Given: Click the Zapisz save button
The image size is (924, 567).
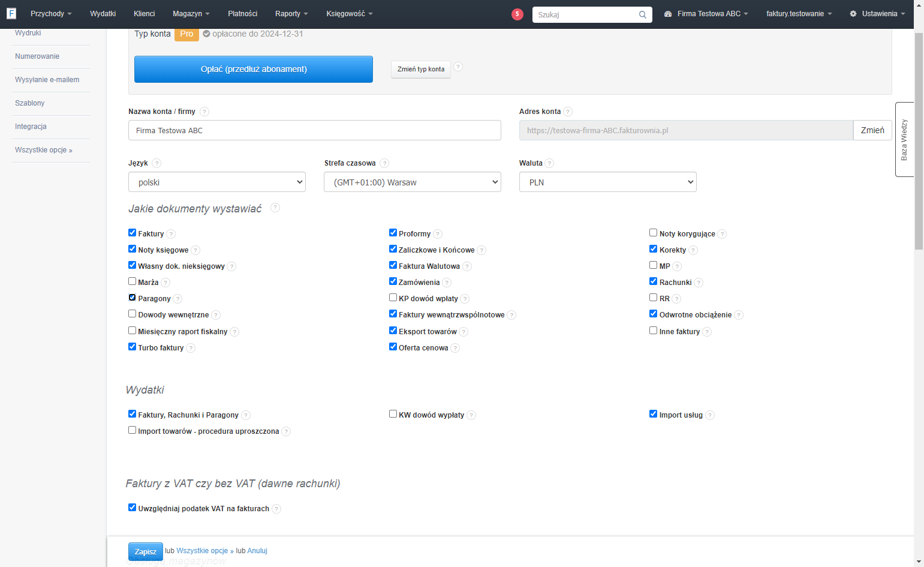Looking at the screenshot, I should [x=146, y=552].
